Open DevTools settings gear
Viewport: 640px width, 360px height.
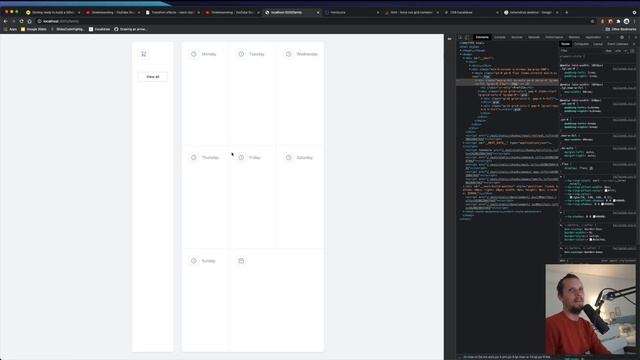click(x=622, y=37)
